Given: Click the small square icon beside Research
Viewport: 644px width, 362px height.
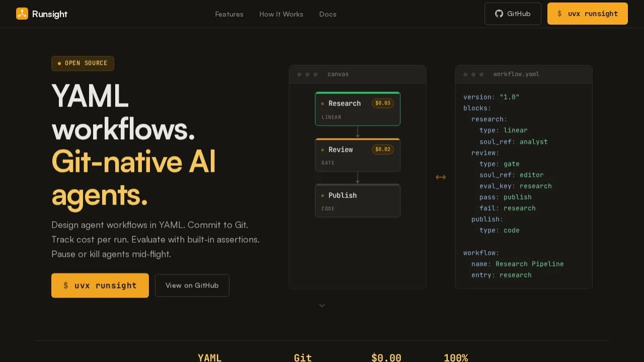Looking at the screenshot, I should (323, 104).
